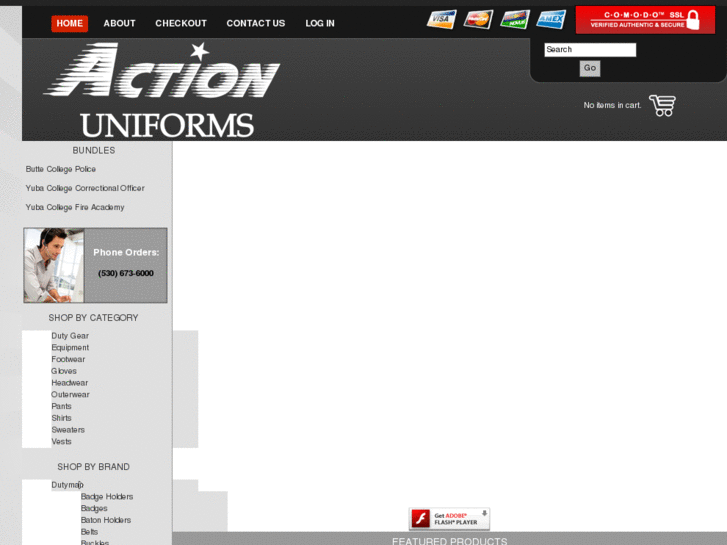Viewport: 727px width, 545px height.
Task: Click the Search input field
Action: point(590,50)
